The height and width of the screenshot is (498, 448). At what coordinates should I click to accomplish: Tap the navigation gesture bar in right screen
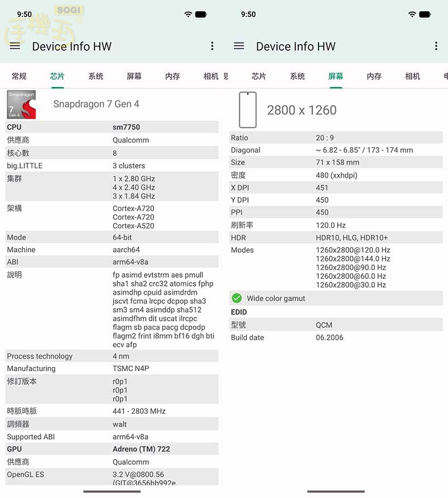[335, 491]
